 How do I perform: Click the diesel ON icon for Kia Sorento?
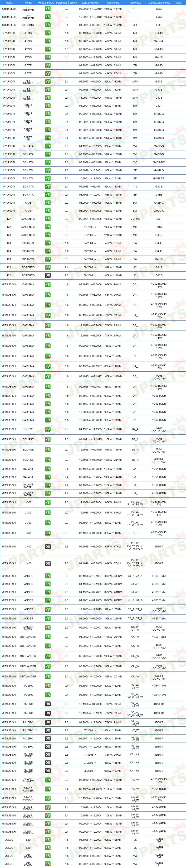point(48,275)
